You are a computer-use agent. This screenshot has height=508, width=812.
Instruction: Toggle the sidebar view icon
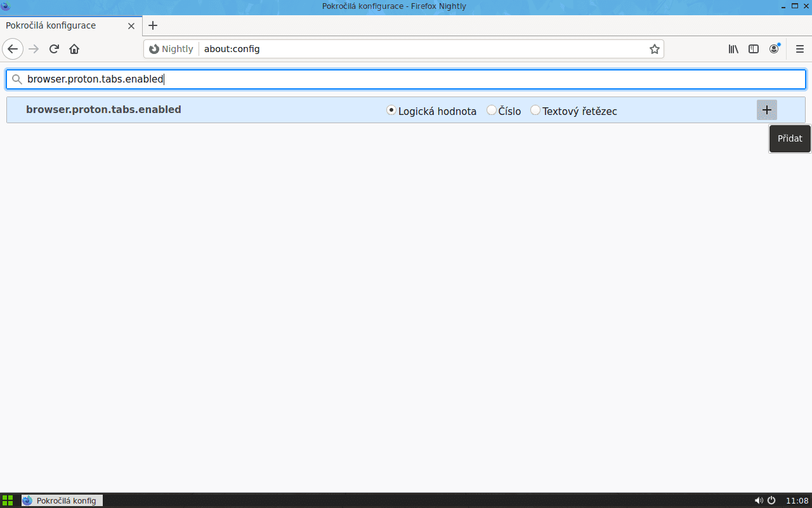(x=754, y=49)
